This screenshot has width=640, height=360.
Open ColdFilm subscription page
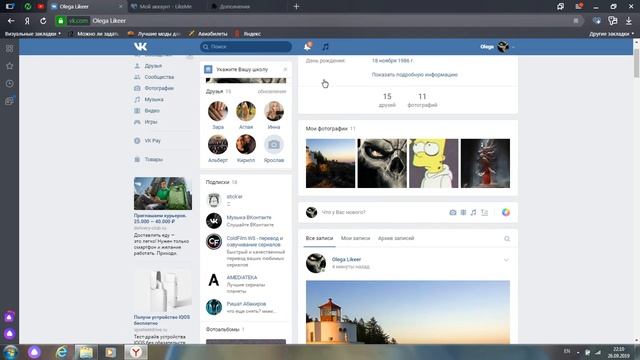click(255, 241)
